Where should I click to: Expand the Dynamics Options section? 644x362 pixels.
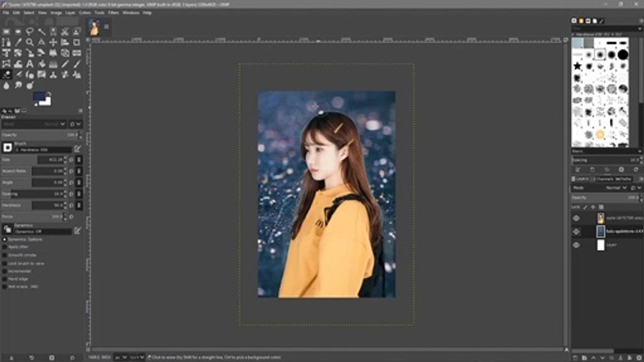[x=5, y=239]
